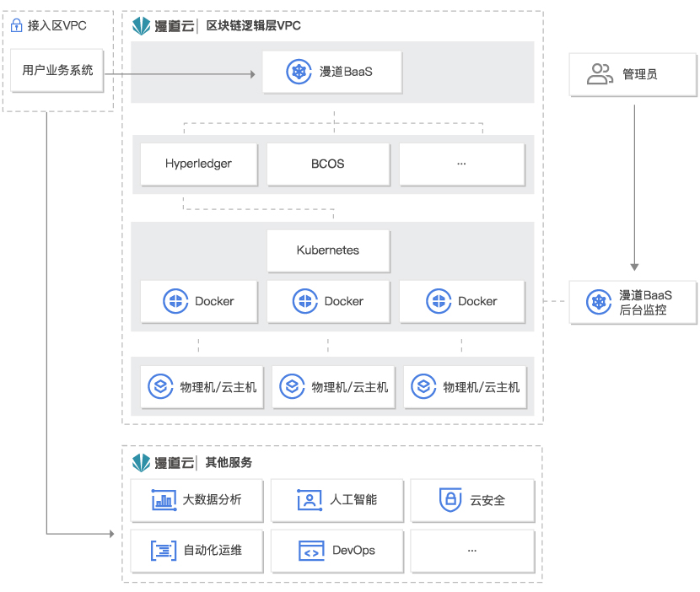Select the 其他服务 heading
This screenshot has width=700, height=592.
pyautogui.click(x=229, y=462)
